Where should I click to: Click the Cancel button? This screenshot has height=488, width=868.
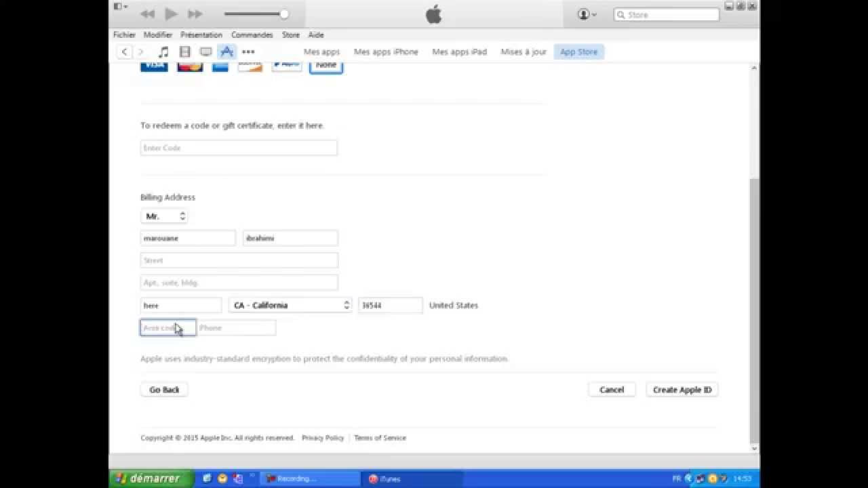(612, 390)
